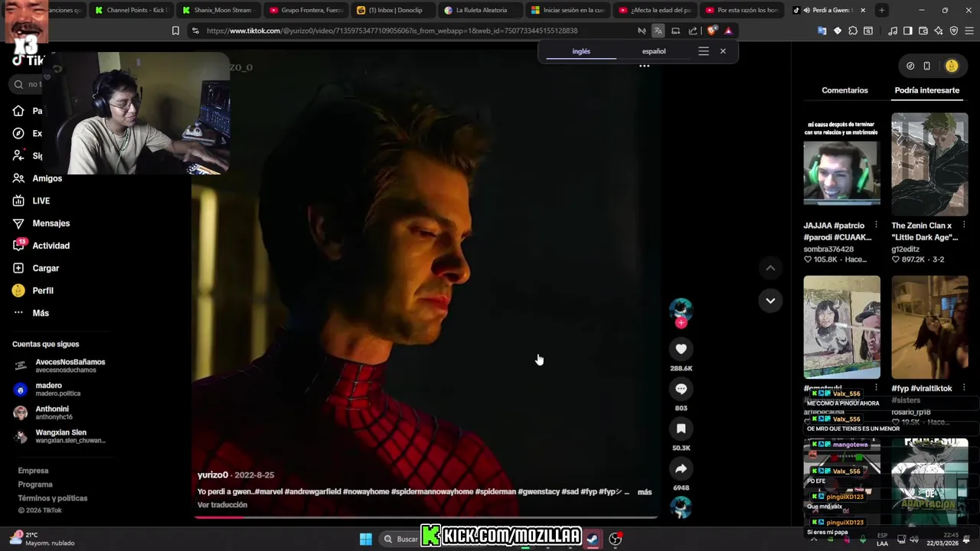Open yurizo0 creator name link

click(x=213, y=475)
